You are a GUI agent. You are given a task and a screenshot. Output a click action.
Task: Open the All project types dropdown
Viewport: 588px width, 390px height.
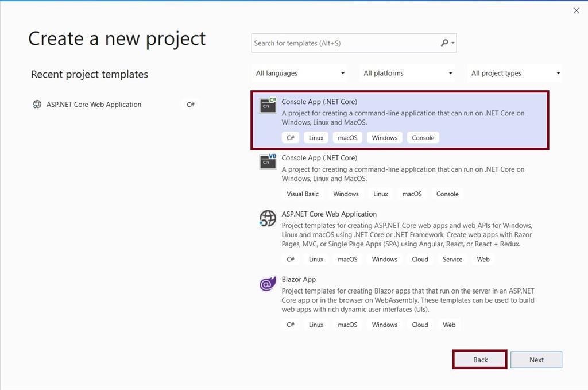[515, 73]
